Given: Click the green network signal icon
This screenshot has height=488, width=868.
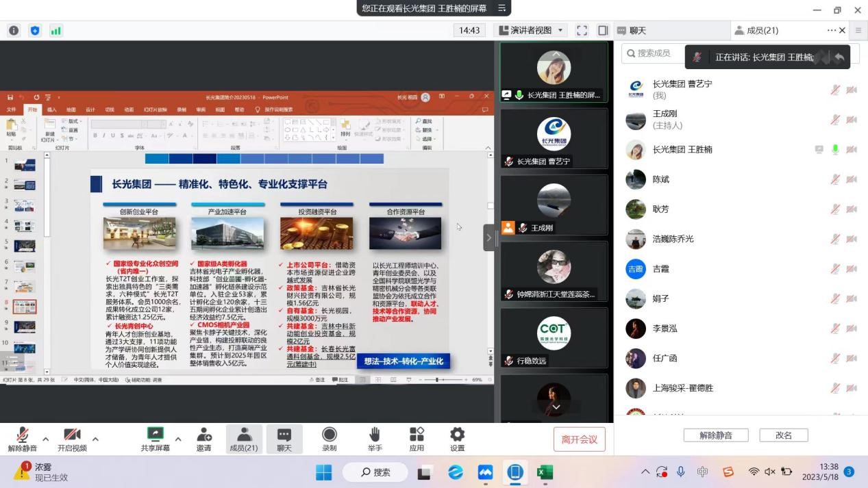Looking at the screenshot, I should (x=55, y=31).
